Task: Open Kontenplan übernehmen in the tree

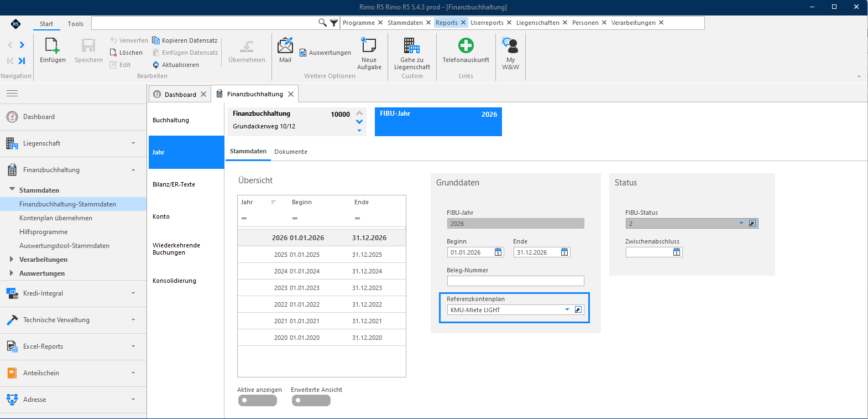Action: coord(56,218)
